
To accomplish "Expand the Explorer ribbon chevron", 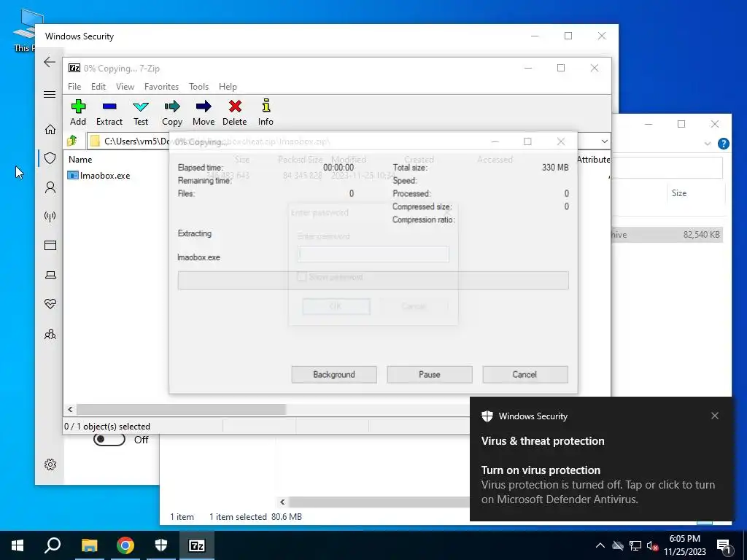I will click(x=708, y=144).
